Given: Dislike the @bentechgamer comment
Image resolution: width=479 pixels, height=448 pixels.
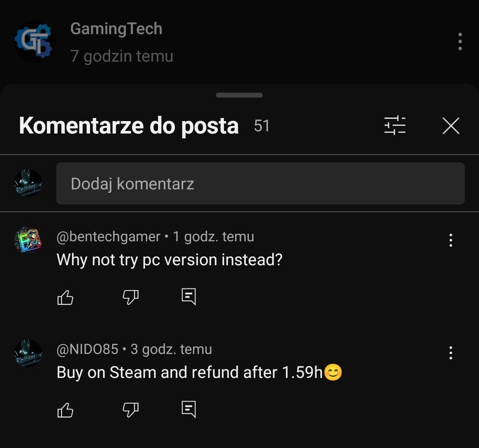Looking at the screenshot, I should pyautogui.click(x=130, y=297).
